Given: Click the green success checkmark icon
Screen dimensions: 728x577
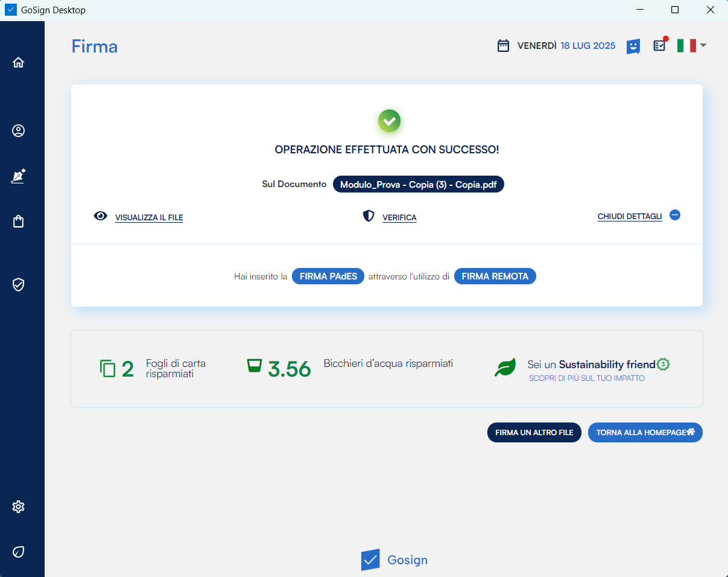Looking at the screenshot, I should tap(390, 121).
